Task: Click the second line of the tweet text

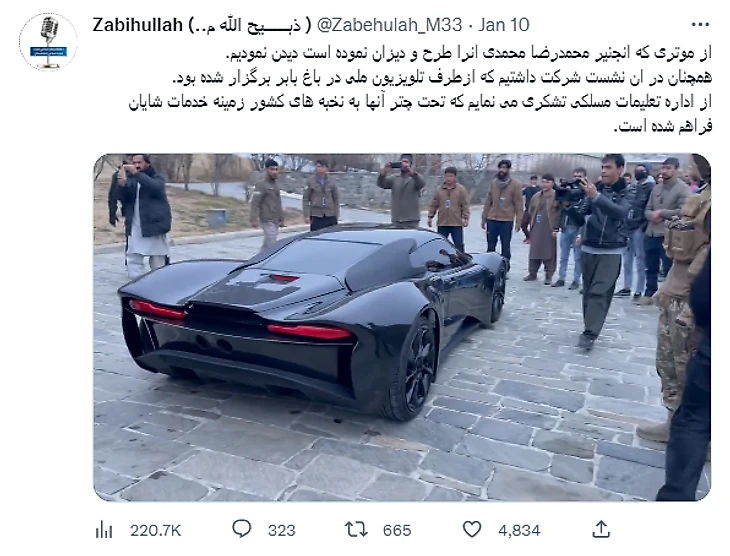Action: 442,78
